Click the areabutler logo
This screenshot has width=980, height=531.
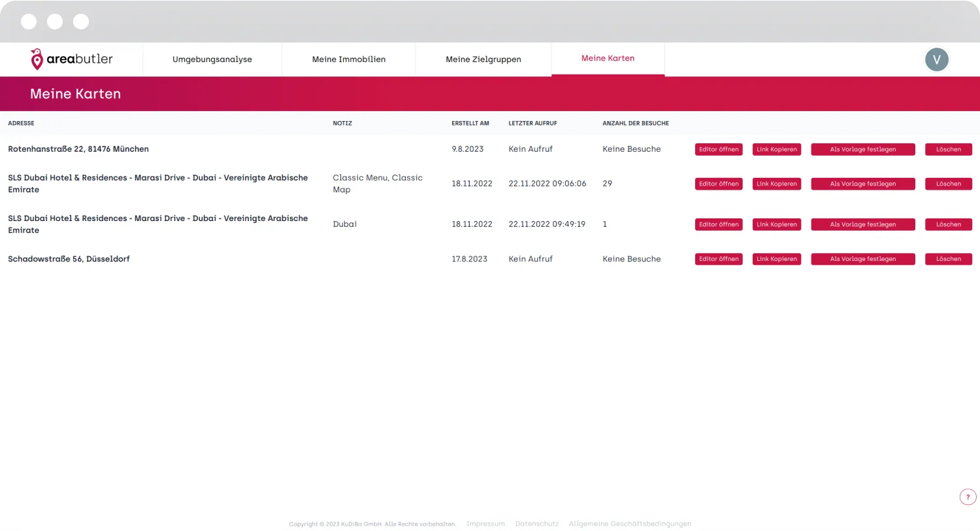(x=72, y=59)
